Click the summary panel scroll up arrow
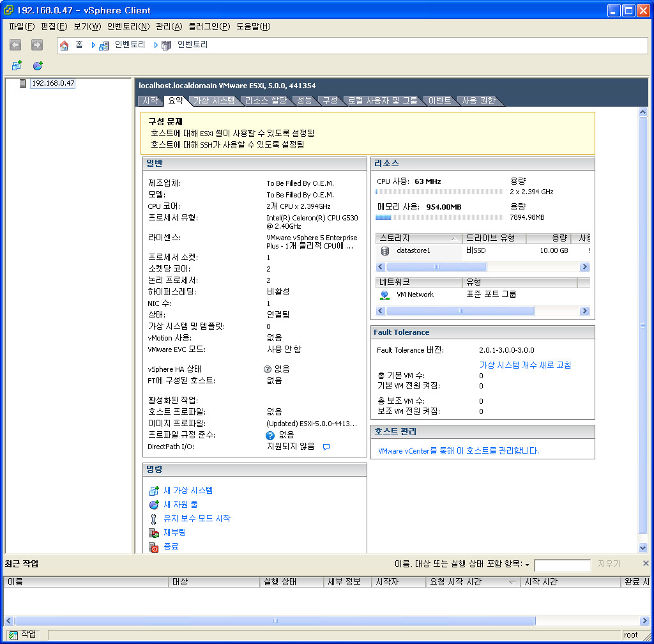This screenshot has width=654, height=644. 643,112
